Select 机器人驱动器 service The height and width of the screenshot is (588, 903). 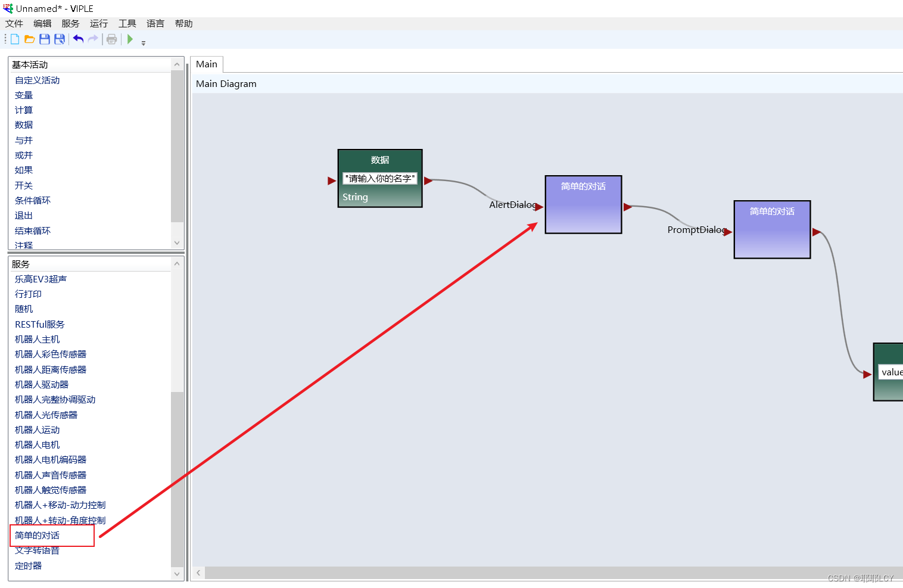(x=42, y=385)
